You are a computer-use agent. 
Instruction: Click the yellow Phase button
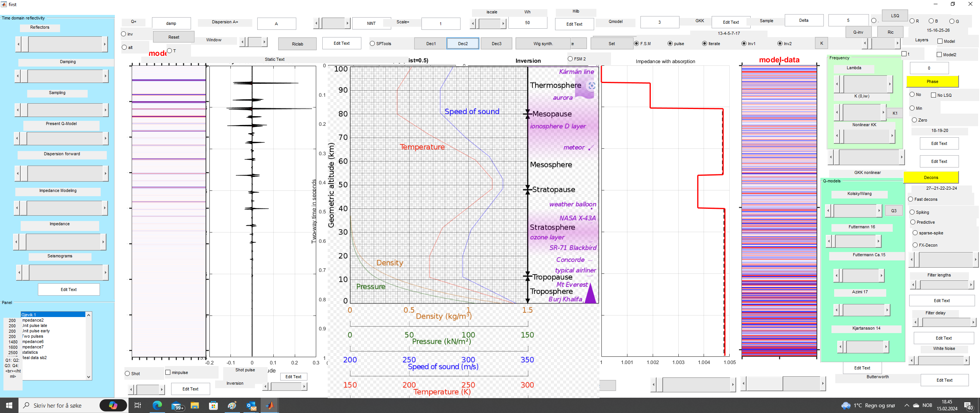tap(932, 81)
